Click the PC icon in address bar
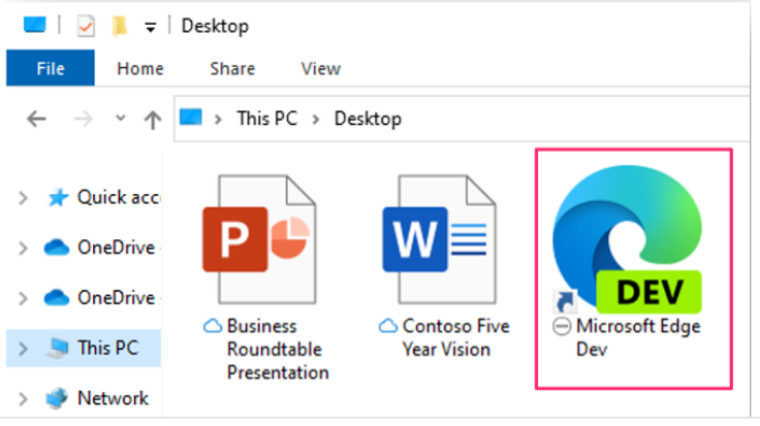The image size is (760, 426). (x=190, y=117)
